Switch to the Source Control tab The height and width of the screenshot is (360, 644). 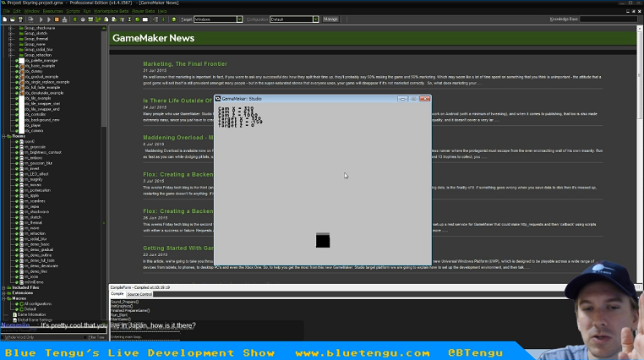[139, 294]
